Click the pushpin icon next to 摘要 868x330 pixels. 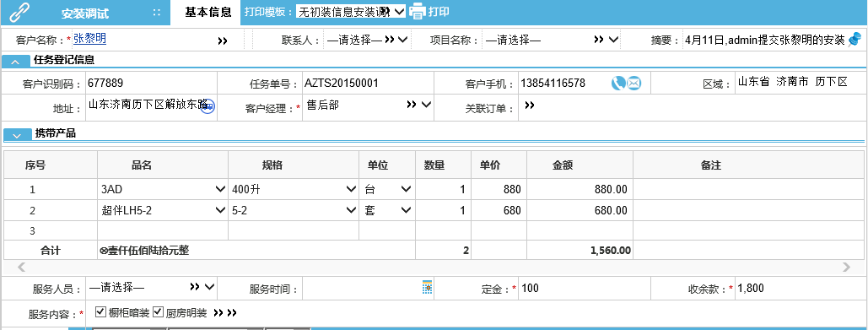[855, 39]
